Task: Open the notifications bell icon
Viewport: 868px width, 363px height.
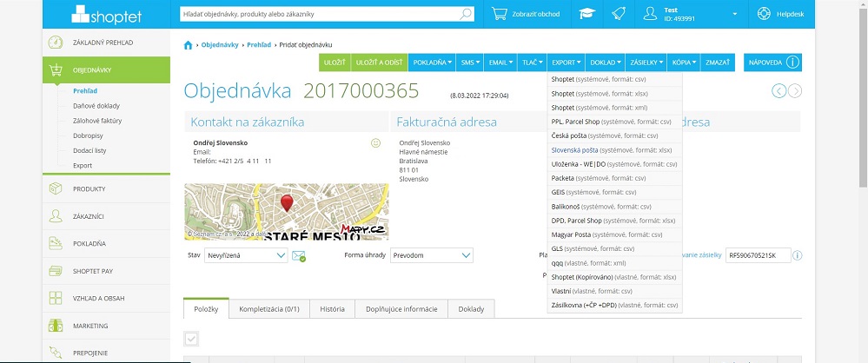Action: point(619,15)
